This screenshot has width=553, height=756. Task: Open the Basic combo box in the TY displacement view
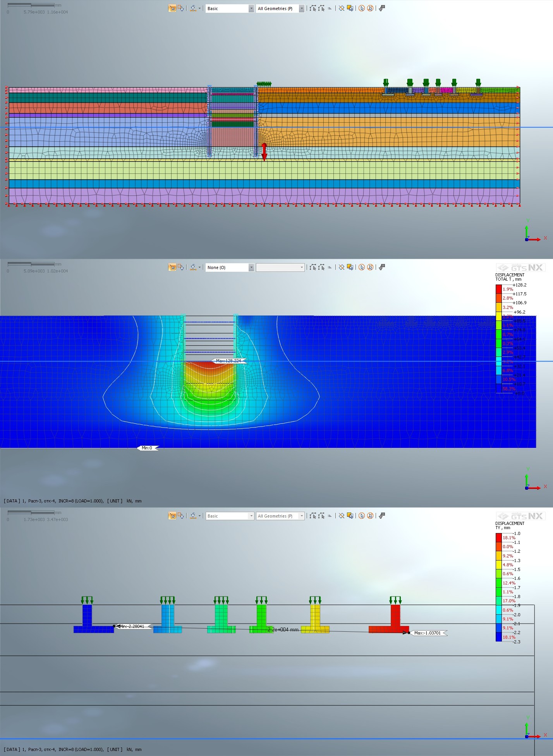230,516
